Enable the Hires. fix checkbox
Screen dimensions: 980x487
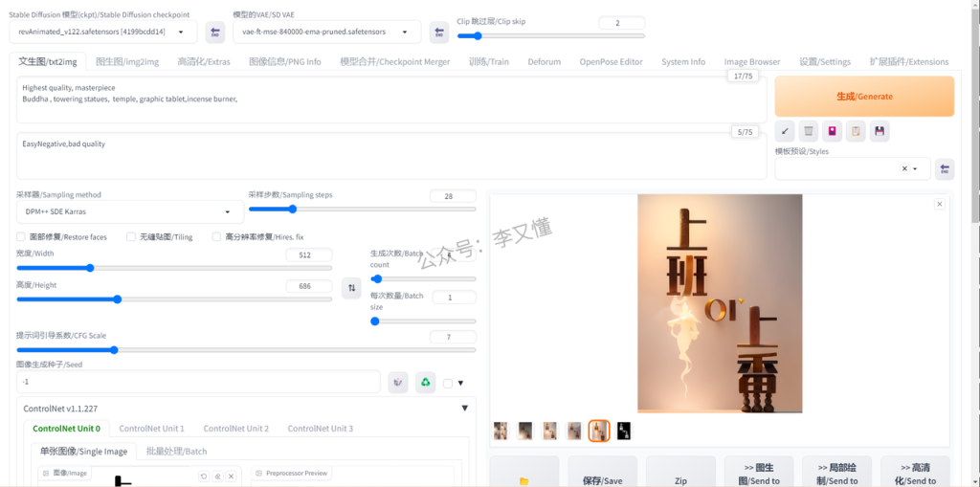click(217, 236)
